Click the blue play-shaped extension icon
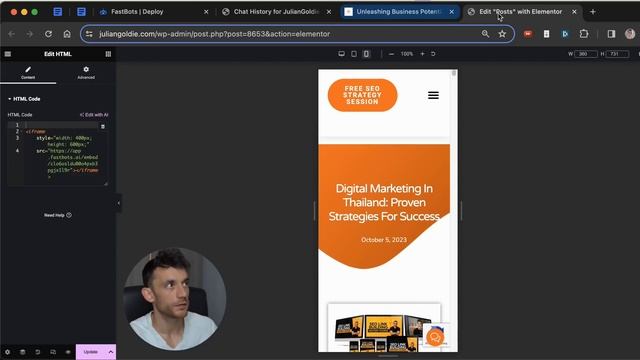The width and height of the screenshot is (640, 360). pyautogui.click(x=565, y=34)
